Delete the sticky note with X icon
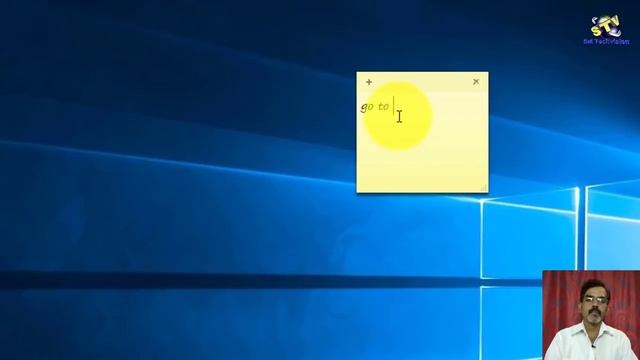 point(476,82)
